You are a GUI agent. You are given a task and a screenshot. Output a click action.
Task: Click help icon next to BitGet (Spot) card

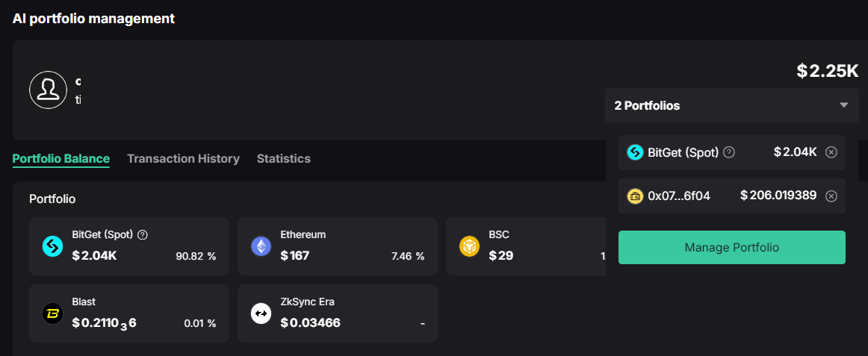pyautogui.click(x=143, y=234)
